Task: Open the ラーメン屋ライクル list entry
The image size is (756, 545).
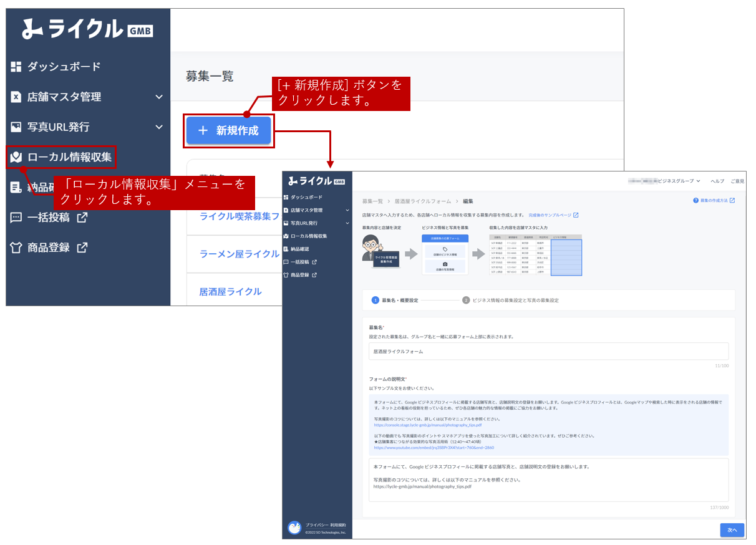Action: (239, 254)
